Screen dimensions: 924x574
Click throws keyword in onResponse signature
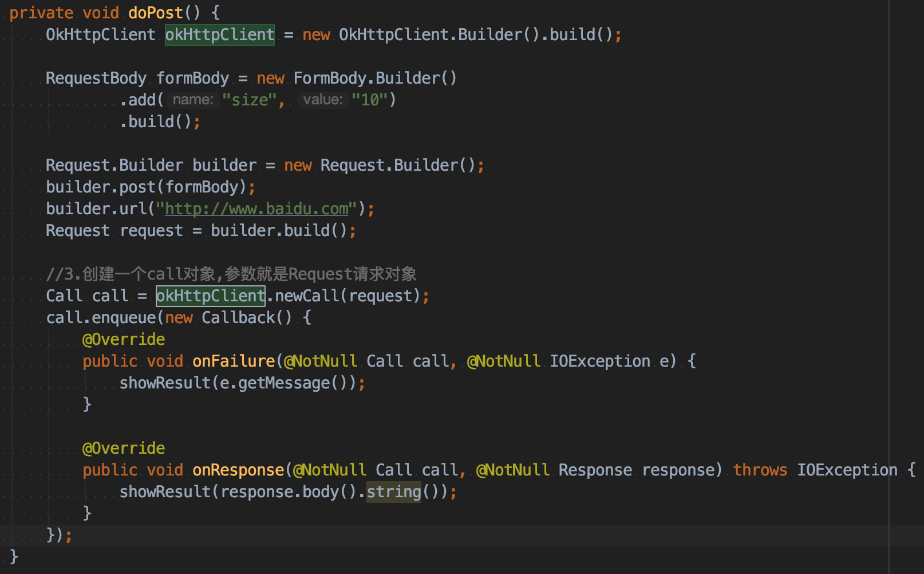(760, 470)
